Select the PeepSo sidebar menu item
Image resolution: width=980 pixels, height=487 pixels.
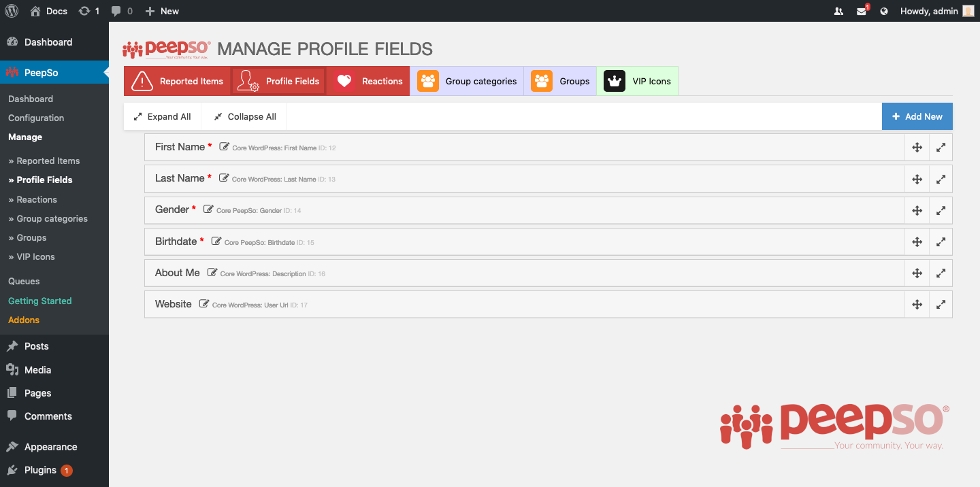click(54, 72)
